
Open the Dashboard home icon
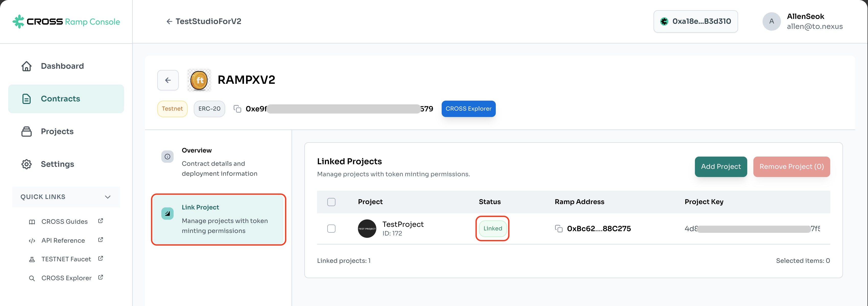(27, 66)
